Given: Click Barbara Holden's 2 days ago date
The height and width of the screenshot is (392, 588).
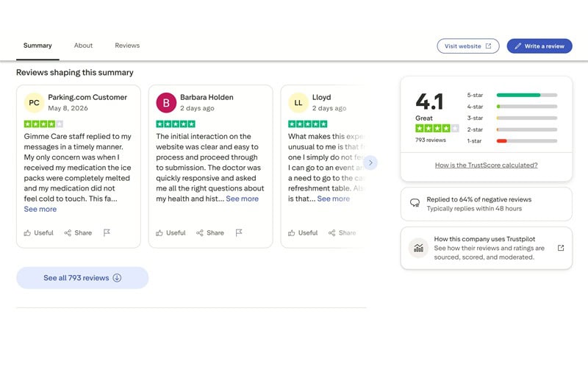Looking at the screenshot, I should tap(197, 108).
